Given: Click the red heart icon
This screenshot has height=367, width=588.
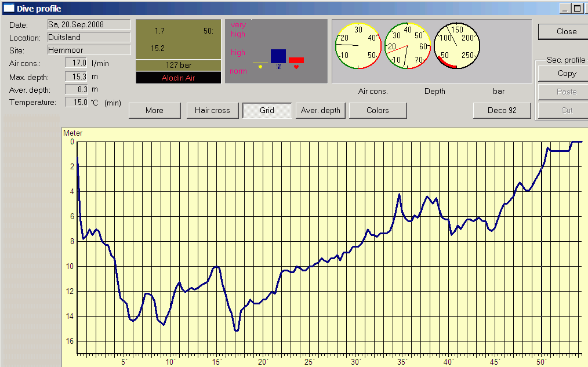Looking at the screenshot, I should pyautogui.click(x=296, y=67).
